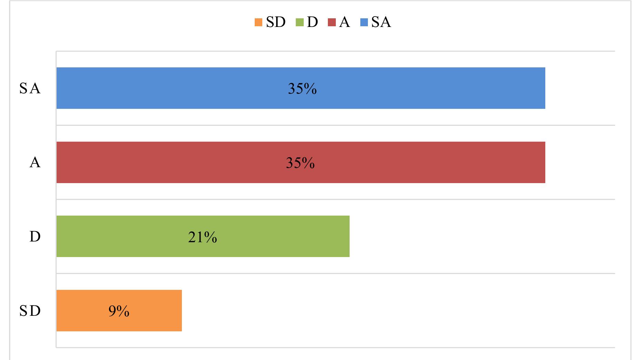Click the SD axis category label

pos(30,311)
